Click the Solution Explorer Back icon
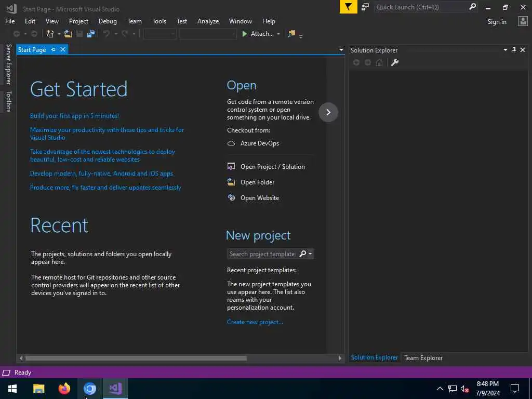Image resolution: width=532 pixels, height=399 pixels. point(356,62)
